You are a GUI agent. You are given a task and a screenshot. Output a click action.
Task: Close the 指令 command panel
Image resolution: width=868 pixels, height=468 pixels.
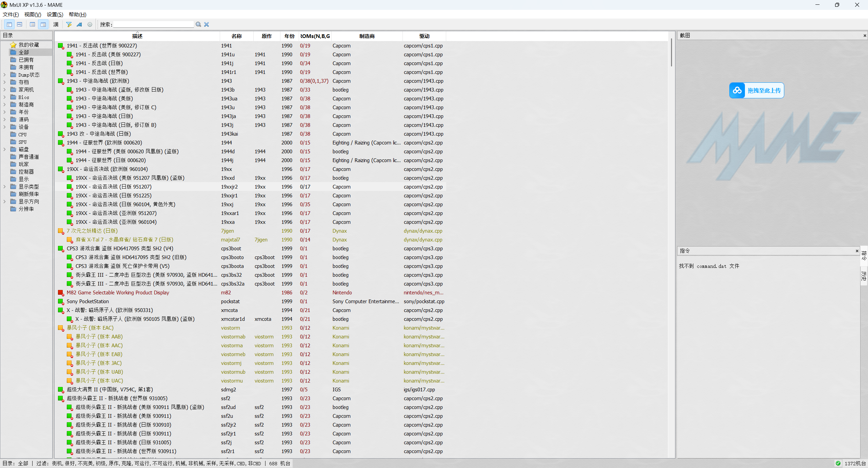tap(857, 251)
